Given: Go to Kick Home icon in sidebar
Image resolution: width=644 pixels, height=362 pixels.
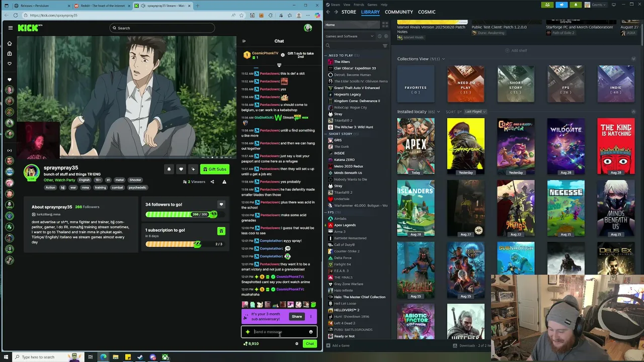Looking at the screenshot, I should tap(10, 44).
